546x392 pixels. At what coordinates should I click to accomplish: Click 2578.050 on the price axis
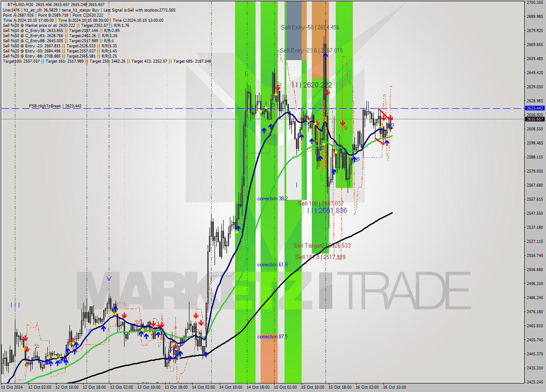(x=535, y=171)
